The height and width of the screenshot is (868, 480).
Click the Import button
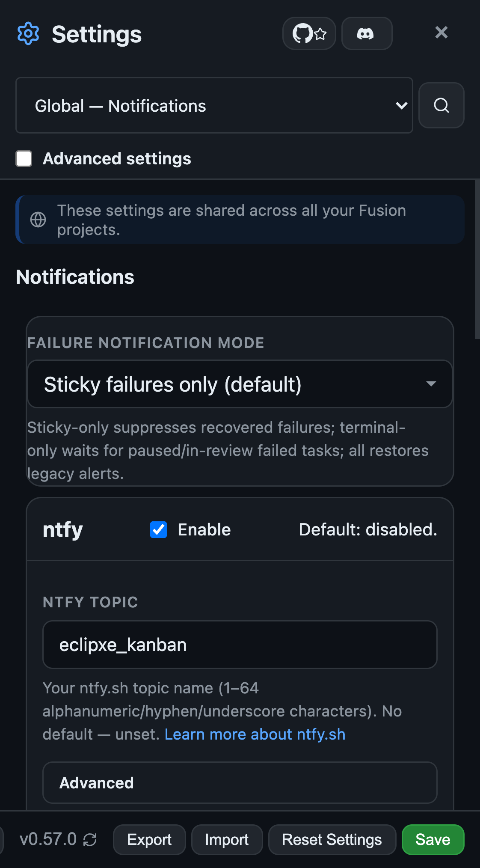coord(227,840)
